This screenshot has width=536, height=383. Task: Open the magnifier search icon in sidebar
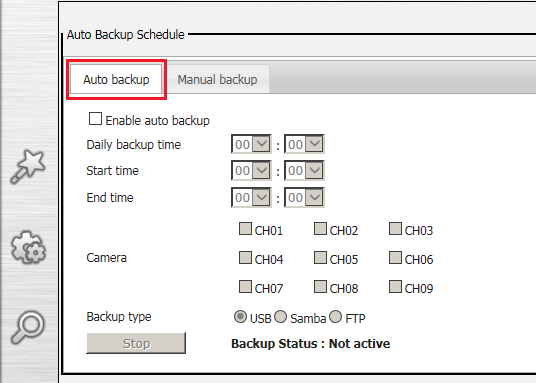tap(28, 327)
